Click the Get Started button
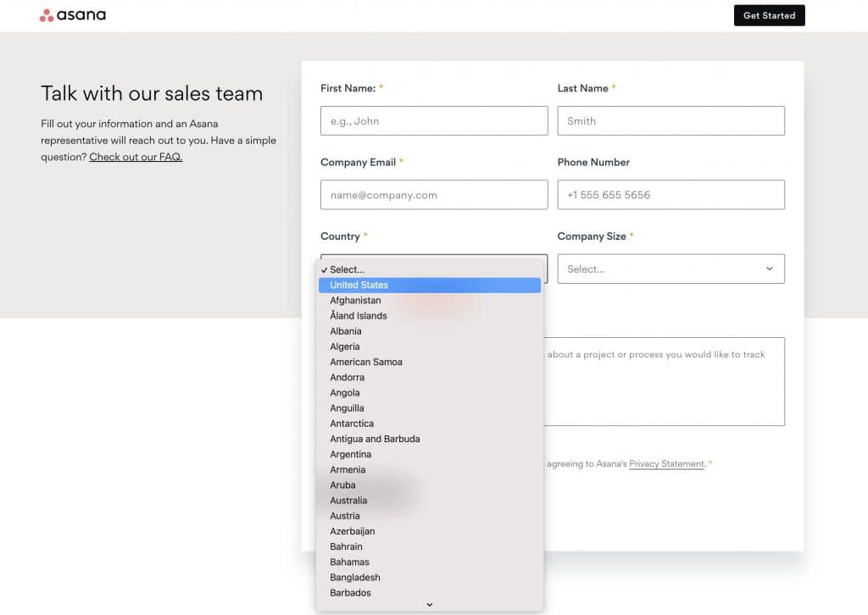868x615 pixels. click(769, 15)
